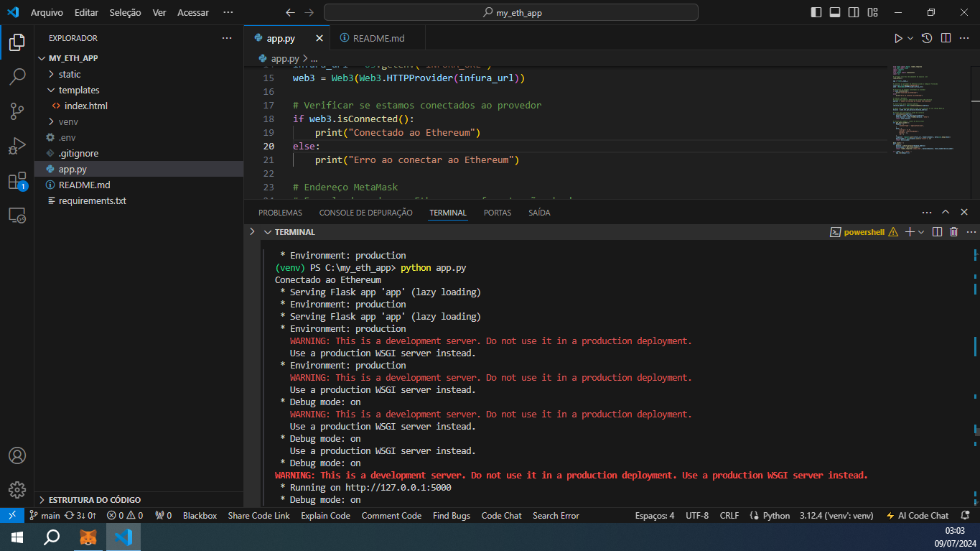Open the Seleção menu

[126, 12]
